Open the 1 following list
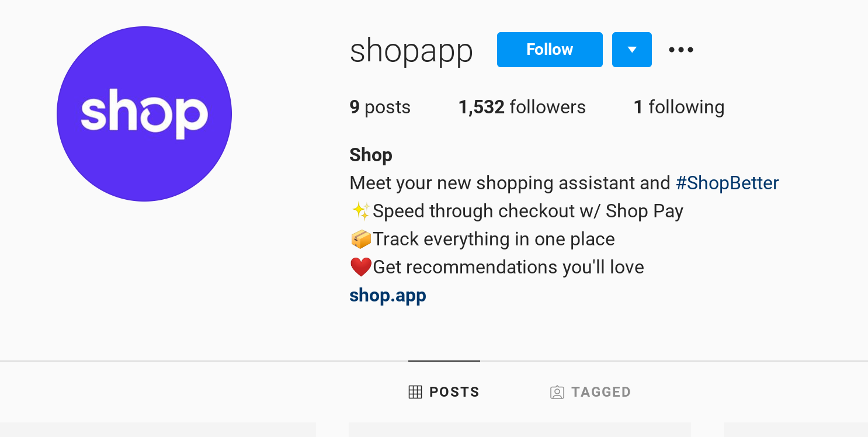Screen dimensions: 868x437 [679, 107]
